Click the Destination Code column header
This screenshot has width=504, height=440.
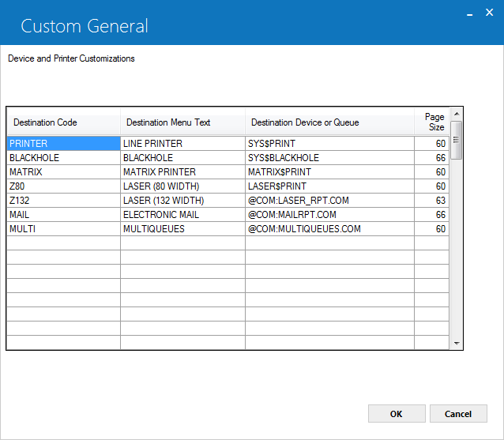coord(64,122)
